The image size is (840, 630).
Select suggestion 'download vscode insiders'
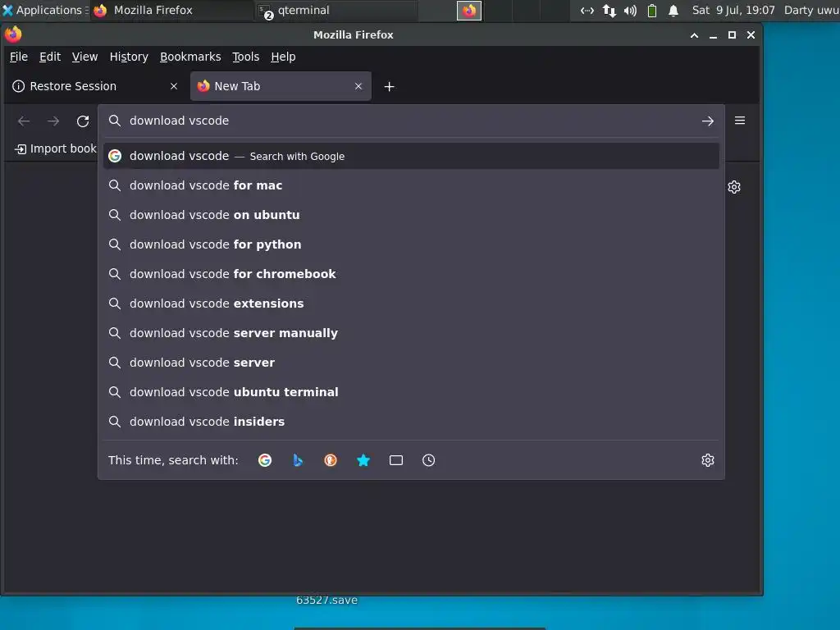(x=411, y=422)
